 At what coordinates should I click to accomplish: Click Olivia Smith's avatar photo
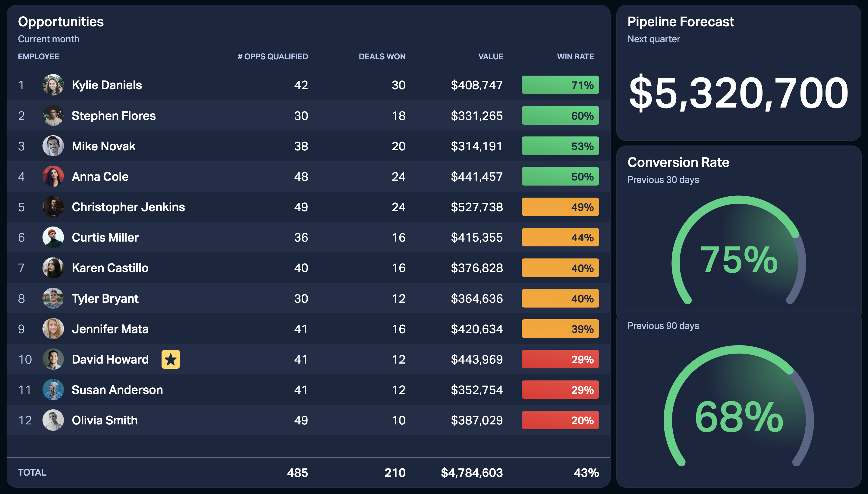tap(53, 420)
